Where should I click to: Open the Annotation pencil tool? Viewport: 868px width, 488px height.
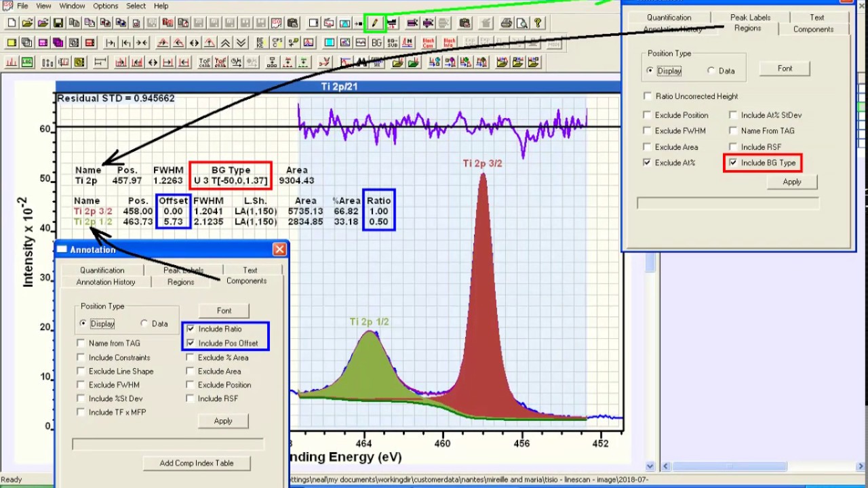(x=375, y=23)
